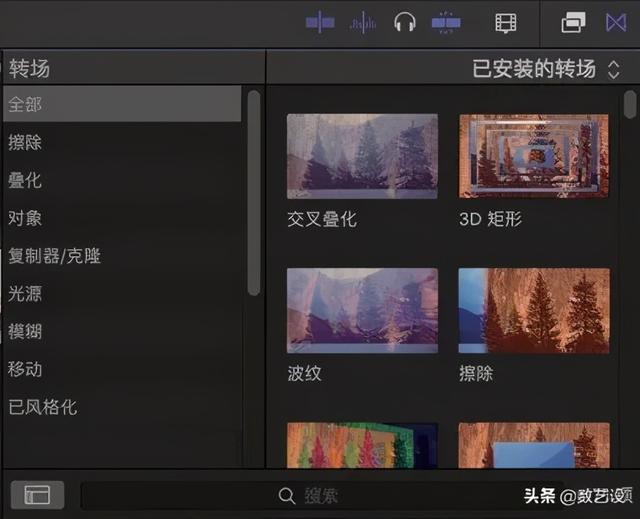The width and height of the screenshot is (640, 519).
Task: Toggle audio skimming waveform icon
Action: click(x=363, y=22)
